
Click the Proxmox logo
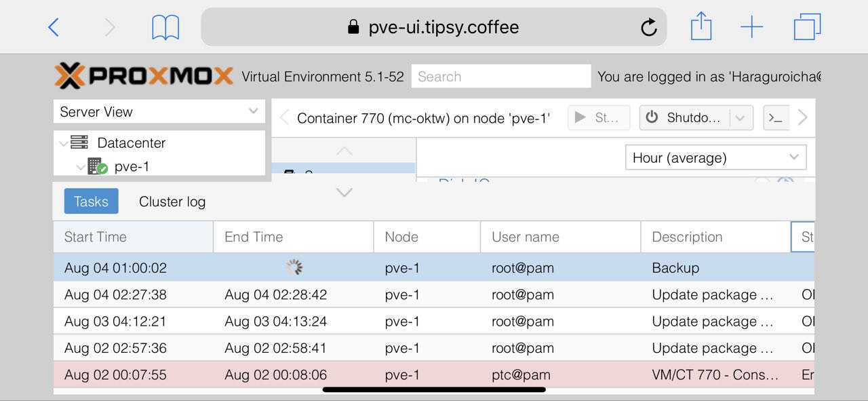pos(144,76)
